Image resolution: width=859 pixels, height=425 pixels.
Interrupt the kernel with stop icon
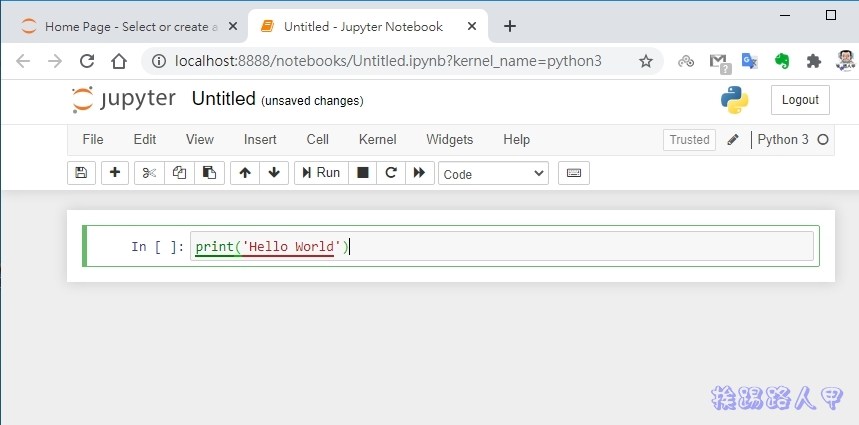363,173
